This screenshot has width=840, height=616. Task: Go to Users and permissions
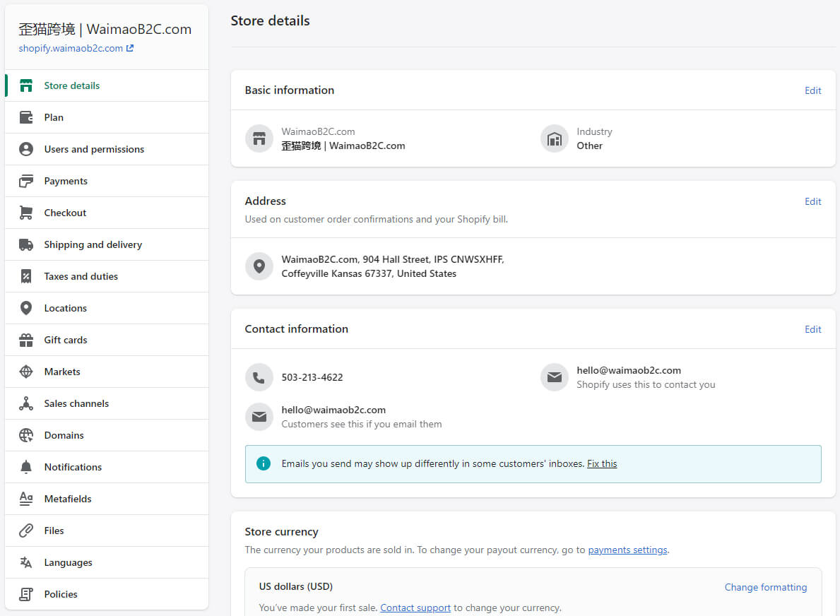(107, 149)
